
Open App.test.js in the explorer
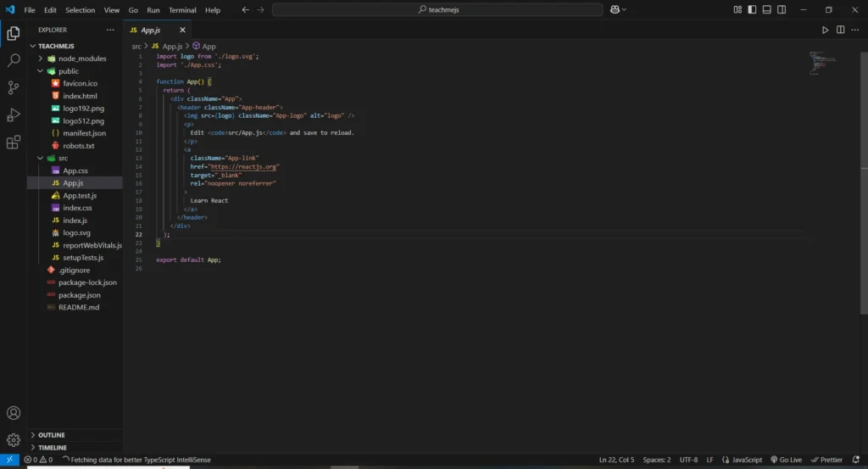[80, 195]
